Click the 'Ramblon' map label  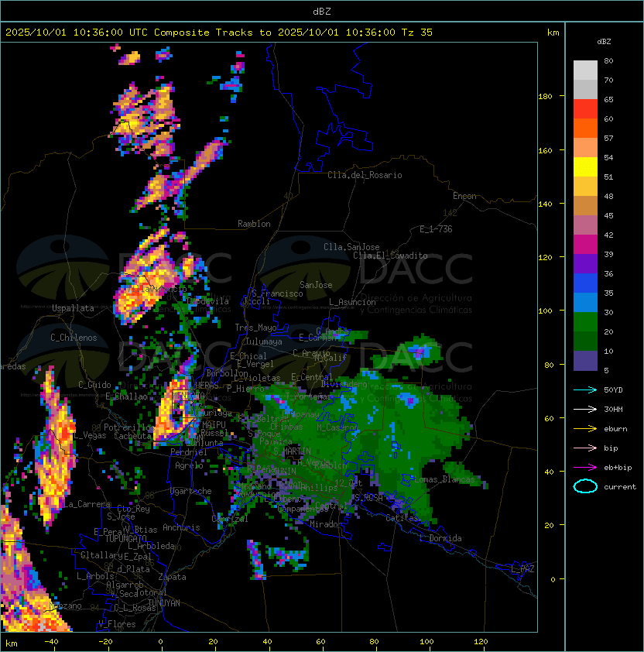(x=254, y=224)
